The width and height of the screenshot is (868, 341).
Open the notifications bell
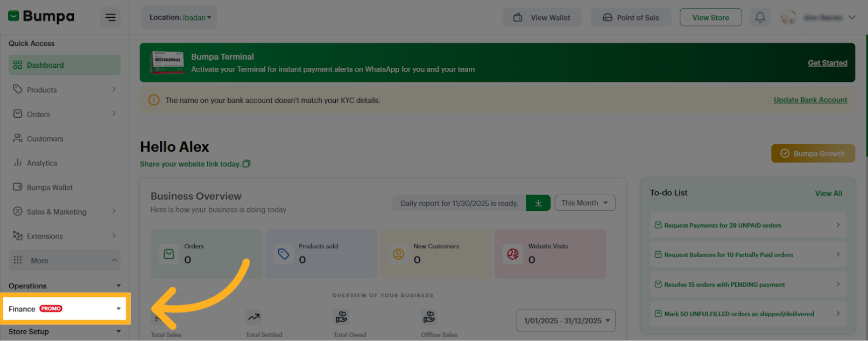click(760, 17)
